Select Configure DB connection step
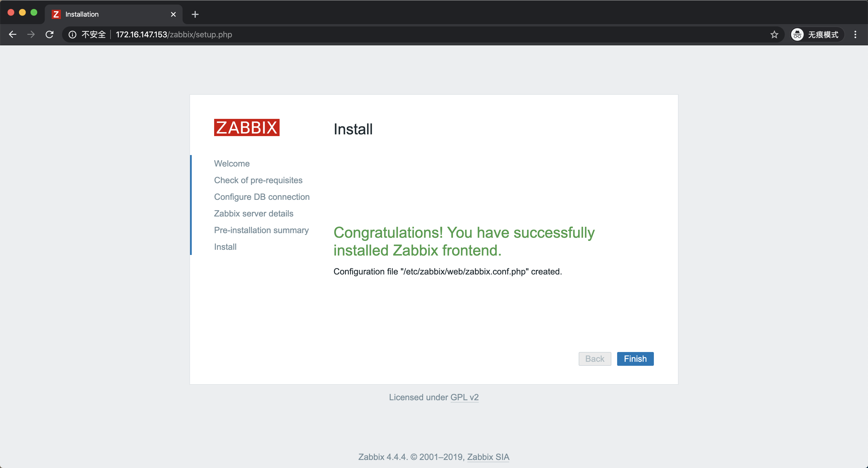This screenshot has width=868, height=468. tap(261, 197)
